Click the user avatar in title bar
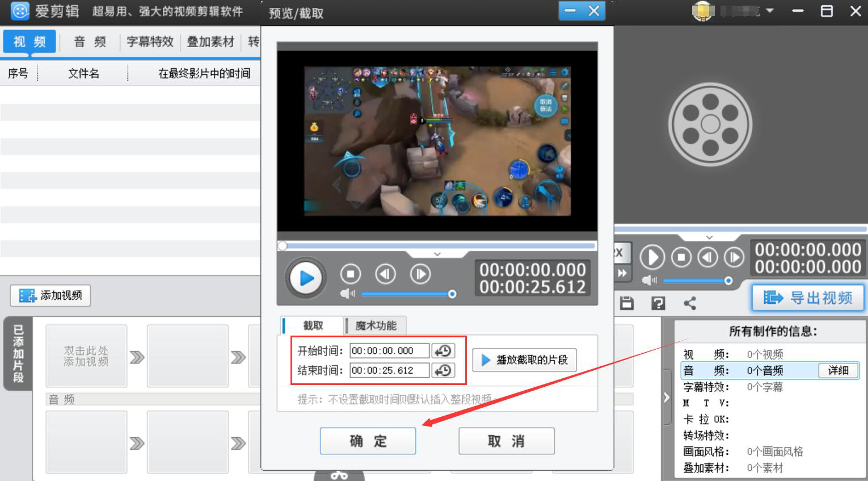The height and width of the screenshot is (481, 868). (703, 11)
